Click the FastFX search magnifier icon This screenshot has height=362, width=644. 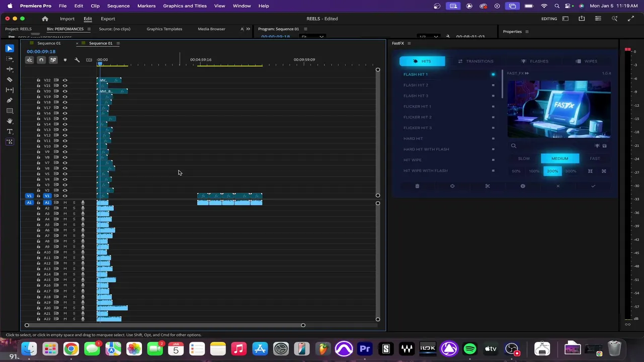click(514, 146)
